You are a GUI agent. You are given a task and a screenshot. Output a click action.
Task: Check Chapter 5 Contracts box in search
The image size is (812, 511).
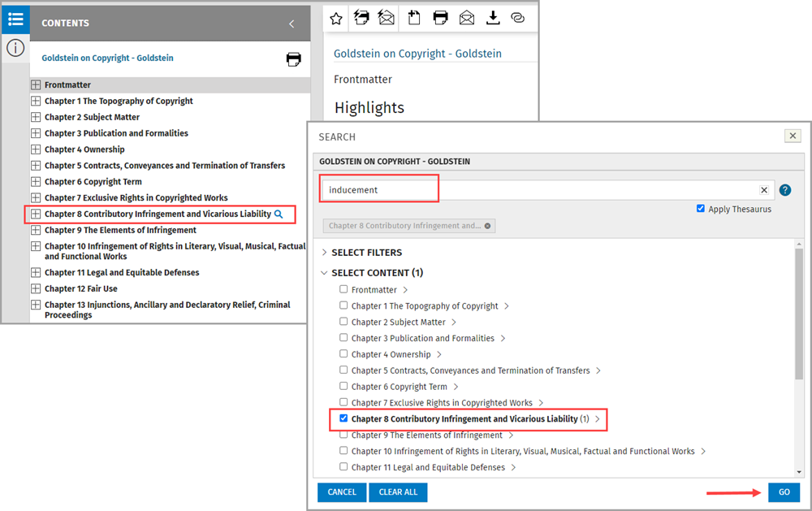343,370
